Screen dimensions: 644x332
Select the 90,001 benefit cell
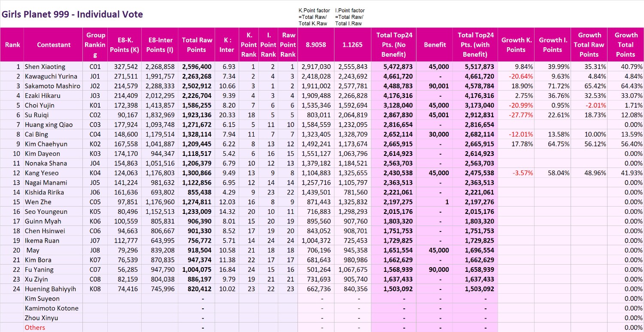(434, 86)
